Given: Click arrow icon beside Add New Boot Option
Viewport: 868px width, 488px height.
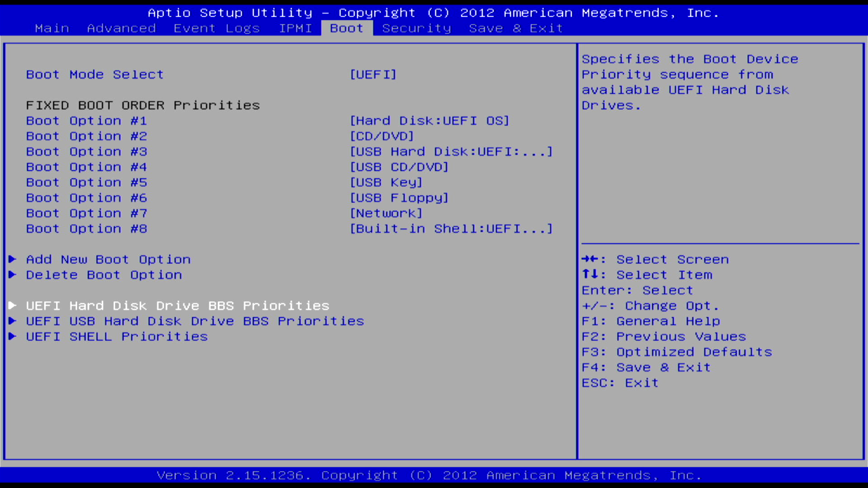Looking at the screenshot, I should pyautogui.click(x=13, y=259).
